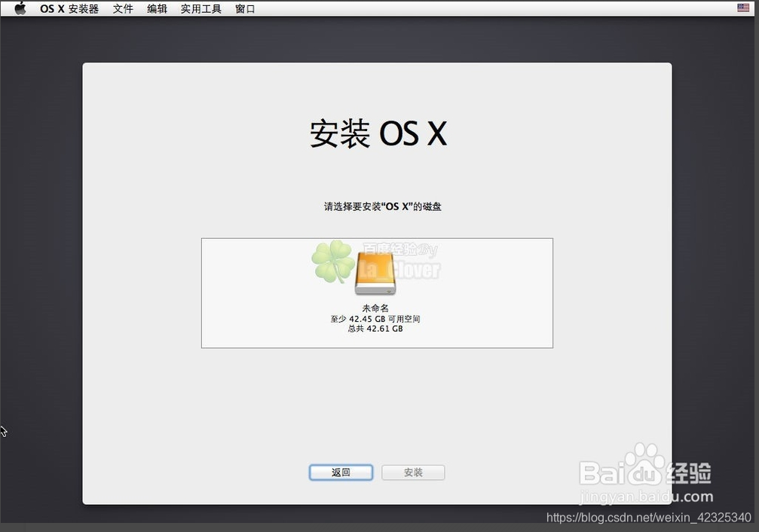
Task: Open the OS X 安装器 menu
Action: coord(69,9)
